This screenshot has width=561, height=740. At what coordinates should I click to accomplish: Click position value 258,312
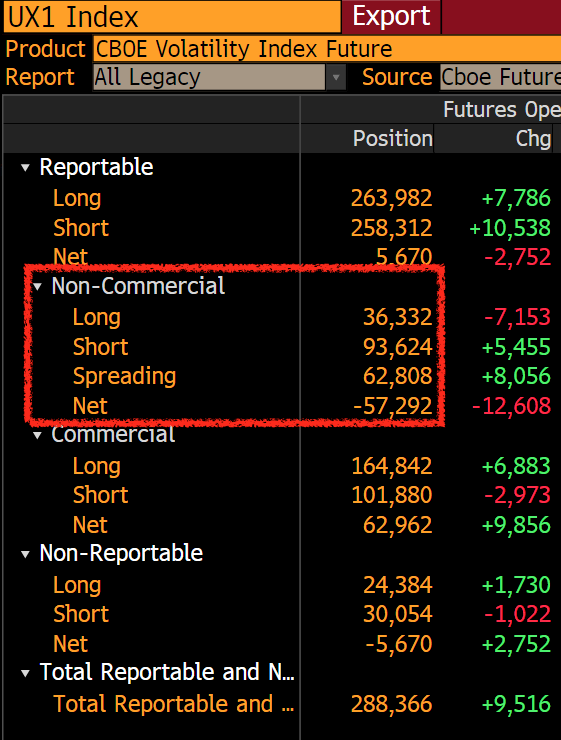point(392,228)
